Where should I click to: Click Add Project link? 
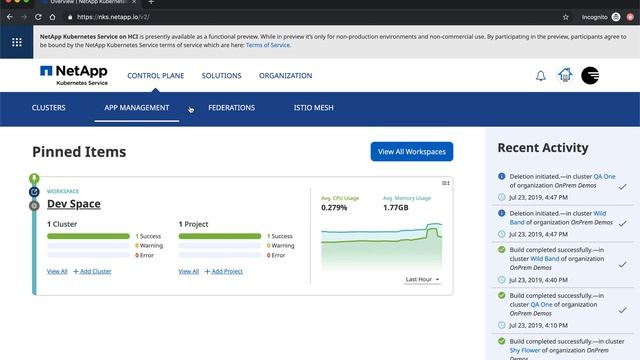click(224, 271)
